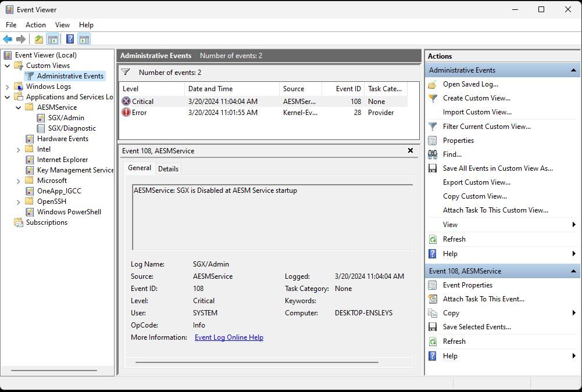582x392 pixels.
Task: Switch to the Details tab
Action: pos(168,169)
